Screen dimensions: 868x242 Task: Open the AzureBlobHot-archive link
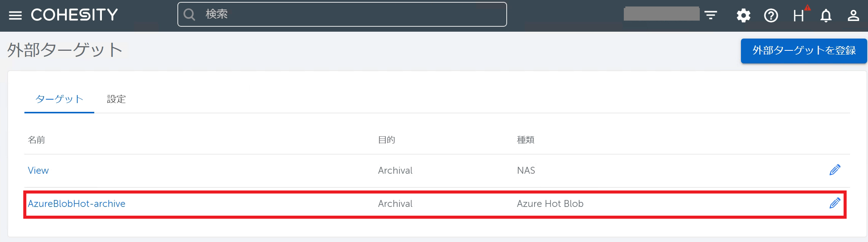tap(77, 204)
